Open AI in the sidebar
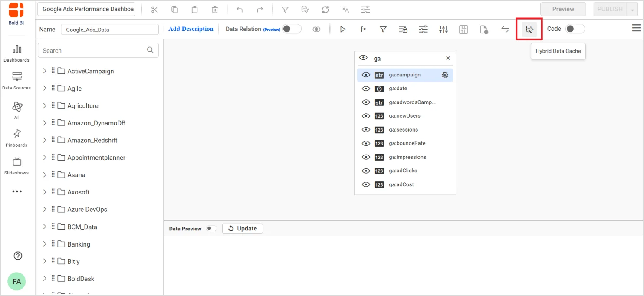This screenshot has width=644, height=296. 16,110
